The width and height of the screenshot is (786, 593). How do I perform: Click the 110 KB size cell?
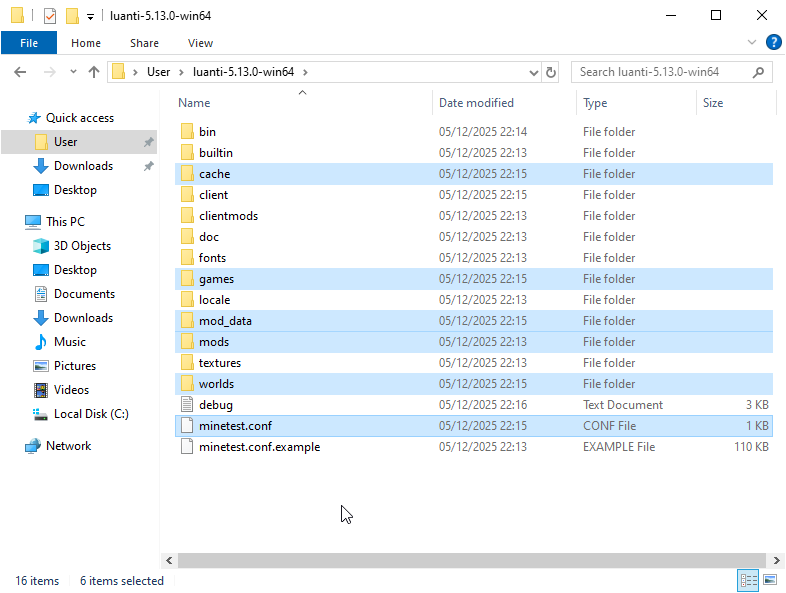coord(751,447)
